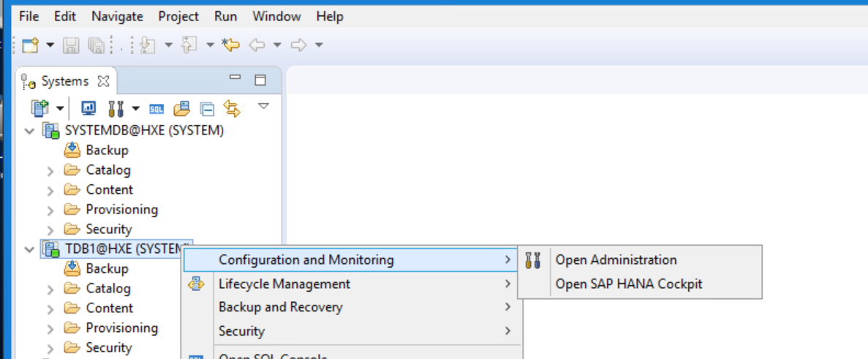
Task: Collapse the SYSTEMDB@HXE (SYSTEM) node
Action: tap(29, 131)
